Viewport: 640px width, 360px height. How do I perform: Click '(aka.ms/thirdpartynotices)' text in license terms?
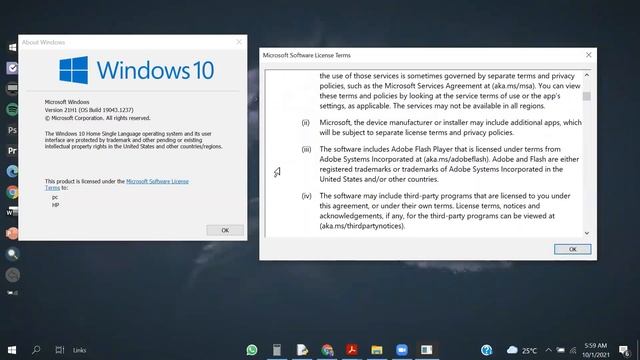(362, 226)
